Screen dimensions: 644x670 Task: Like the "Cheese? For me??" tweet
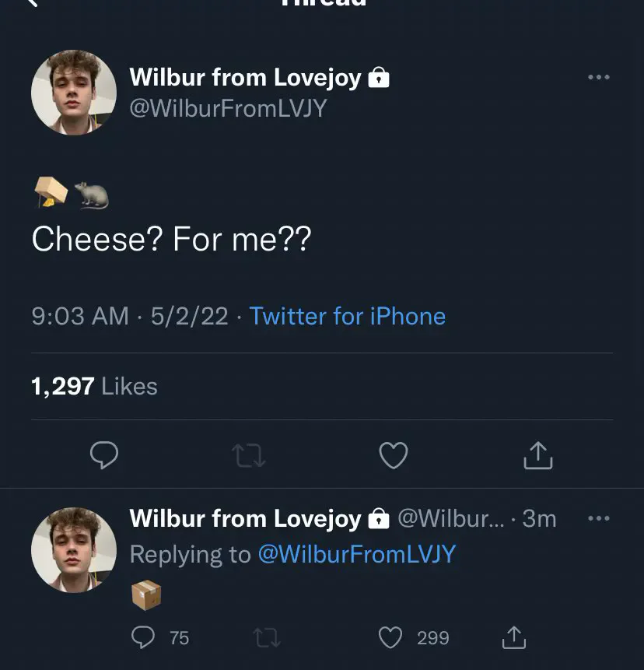pyautogui.click(x=393, y=456)
